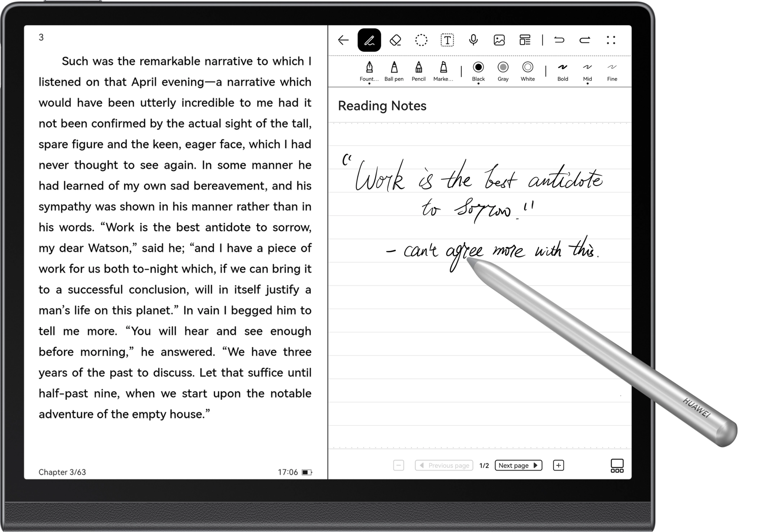
Task: Redo the last undone stroke
Action: click(x=585, y=40)
